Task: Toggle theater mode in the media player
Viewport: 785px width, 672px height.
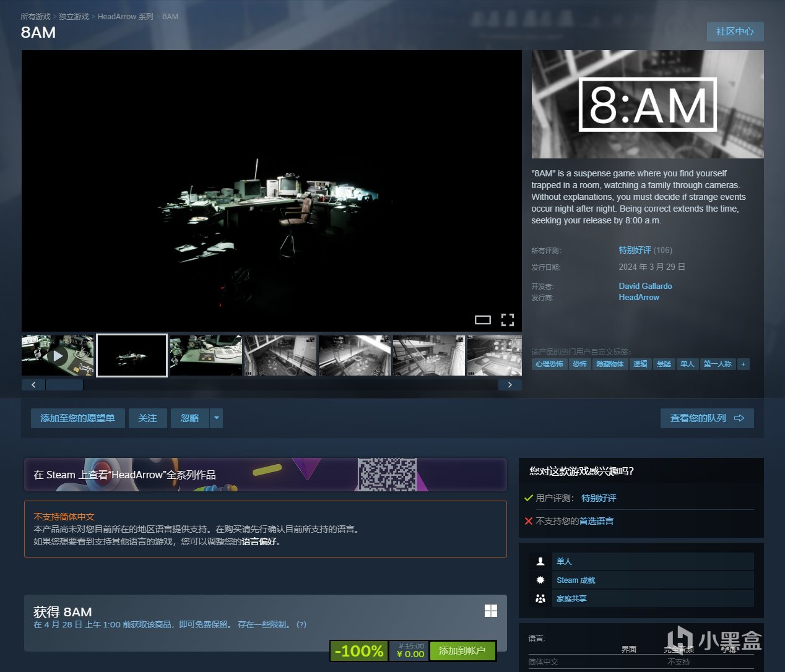Action: pyautogui.click(x=482, y=320)
